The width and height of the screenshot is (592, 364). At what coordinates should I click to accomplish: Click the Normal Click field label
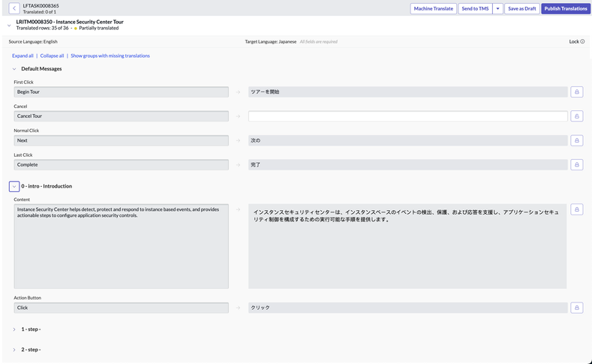(26, 131)
